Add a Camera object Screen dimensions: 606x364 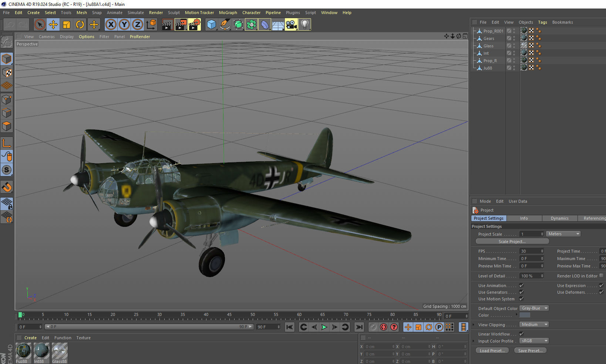click(x=291, y=25)
